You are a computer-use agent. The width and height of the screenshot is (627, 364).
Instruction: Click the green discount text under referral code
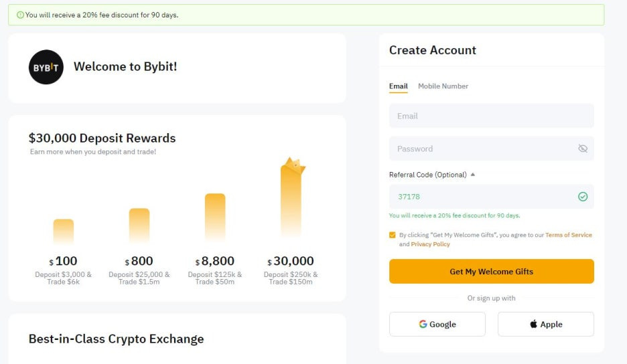click(454, 215)
